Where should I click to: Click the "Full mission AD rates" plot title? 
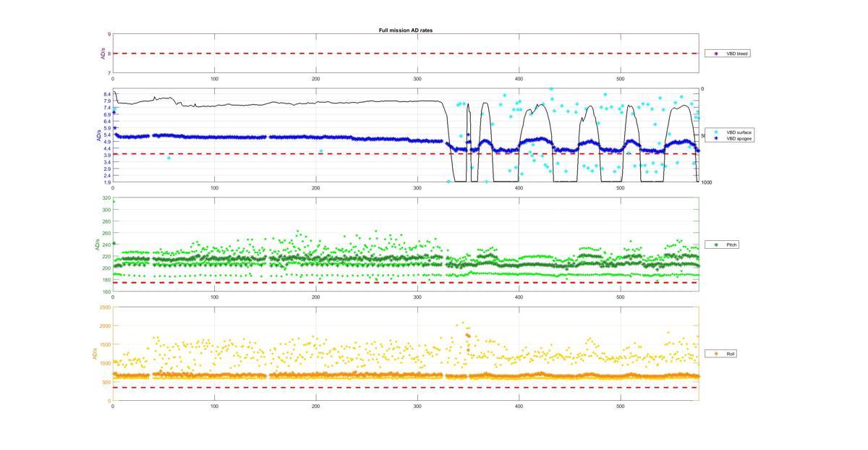[406, 30]
